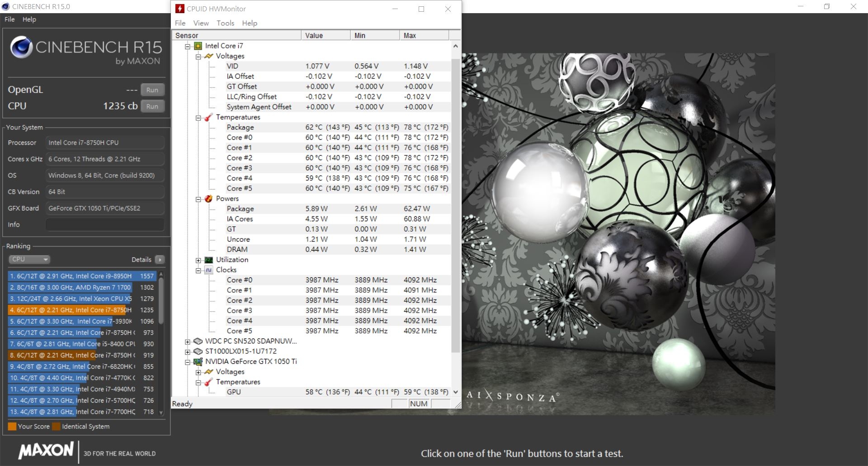Click the Value column header
The width and height of the screenshot is (868, 466).
point(326,35)
